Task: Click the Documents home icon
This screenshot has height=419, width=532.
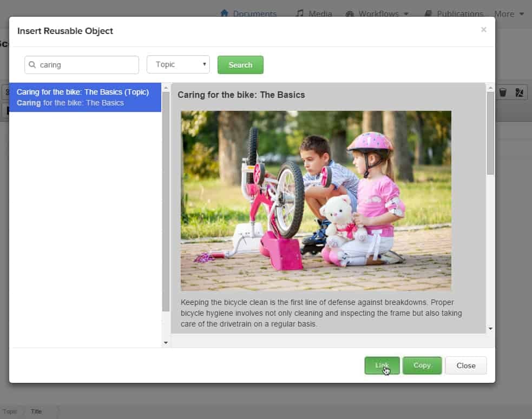Action: point(224,14)
